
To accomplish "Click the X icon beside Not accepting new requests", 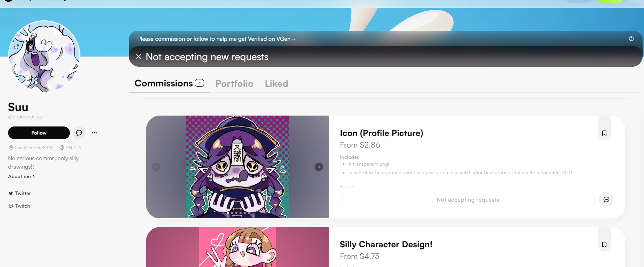I will [139, 57].
